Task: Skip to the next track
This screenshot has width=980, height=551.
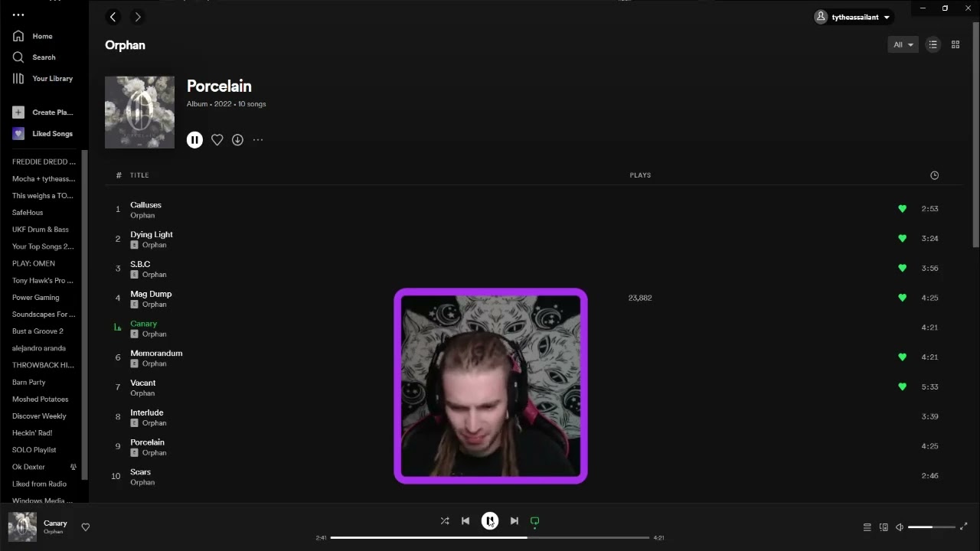Action: pyautogui.click(x=514, y=521)
